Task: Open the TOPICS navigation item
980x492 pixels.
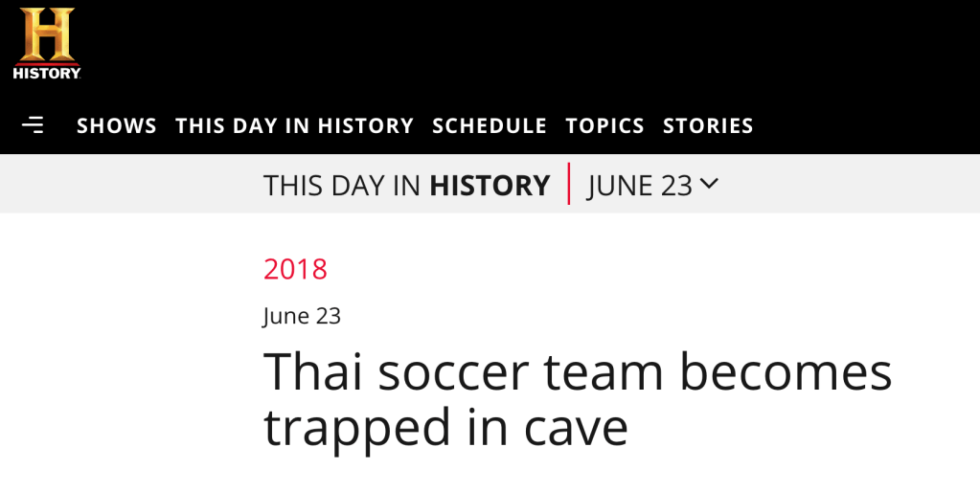Action: 604,125
